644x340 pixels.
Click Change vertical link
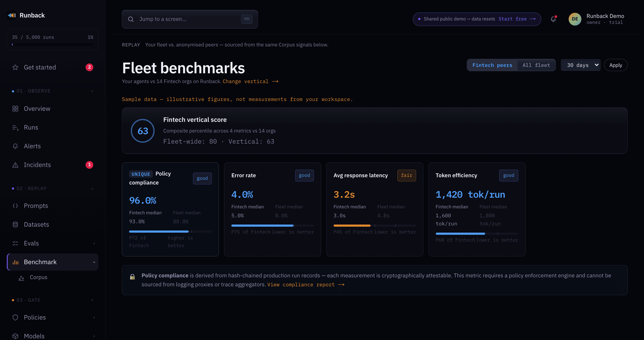pos(250,82)
